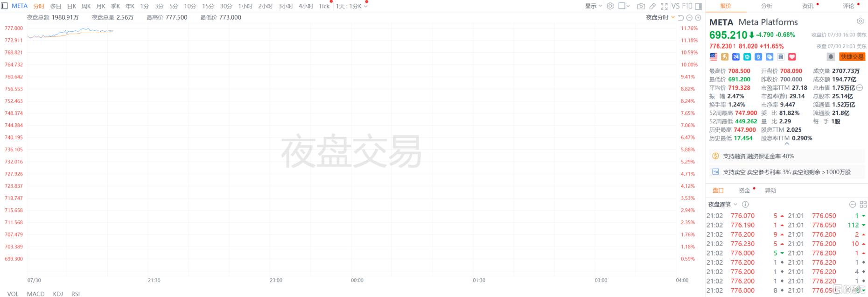Select the 4小时 interval
The image size is (868, 297).
[x=306, y=6]
